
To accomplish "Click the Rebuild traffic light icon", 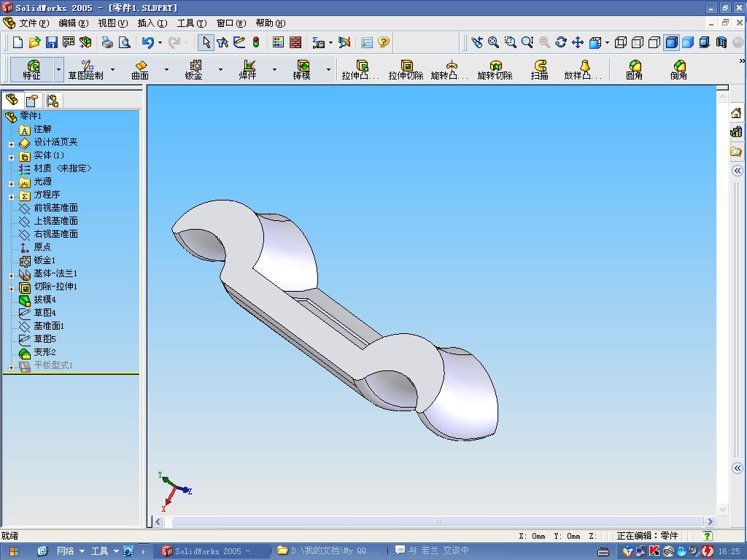I will [256, 42].
